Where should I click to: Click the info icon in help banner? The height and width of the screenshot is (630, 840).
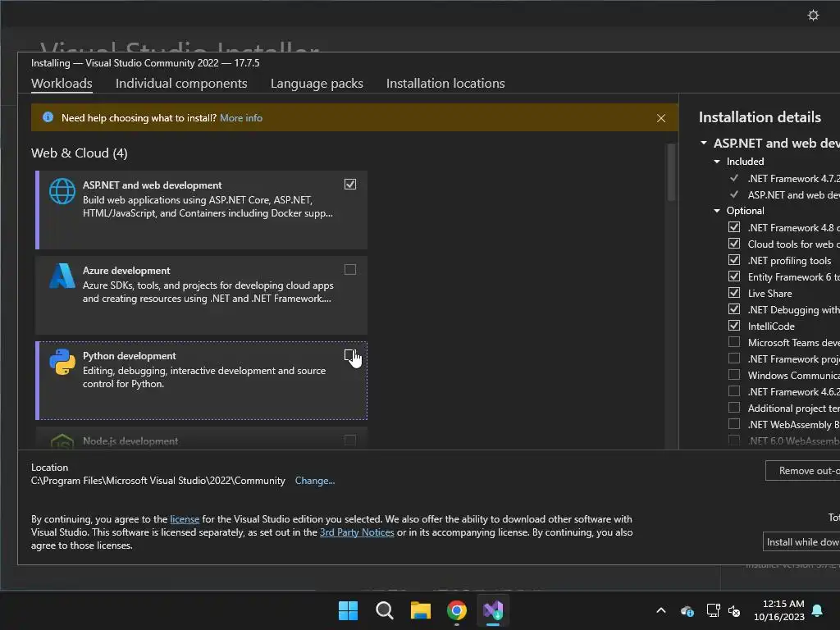coord(48,117)
